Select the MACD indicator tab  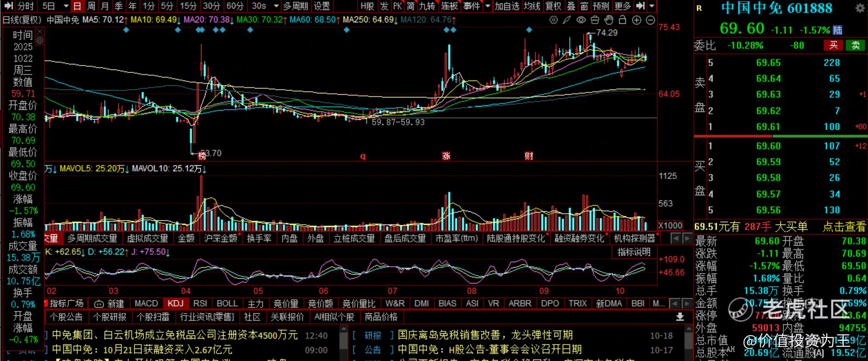(x=146, y=304)
